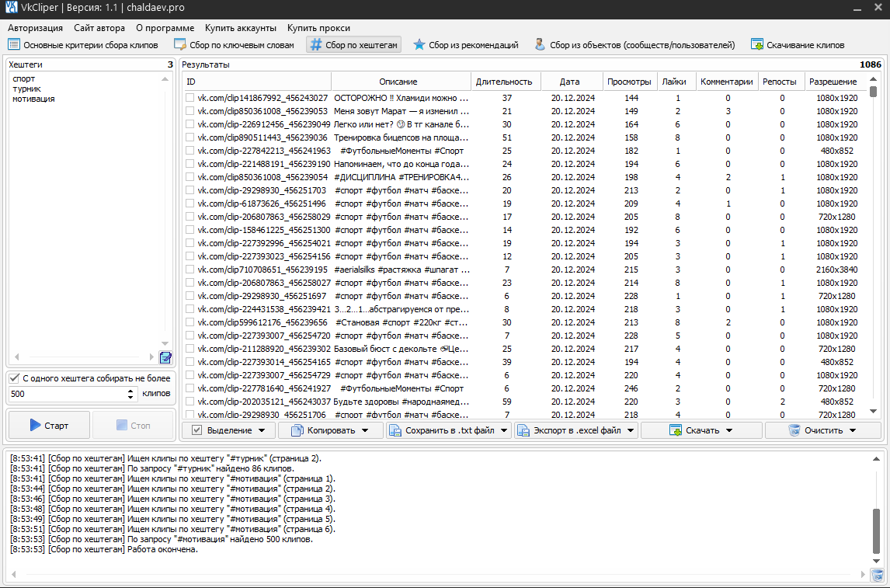Viewport: 890px width, 588px height.
Task: Click Экспорт в .excel файл button
Action: coord(575,430)
